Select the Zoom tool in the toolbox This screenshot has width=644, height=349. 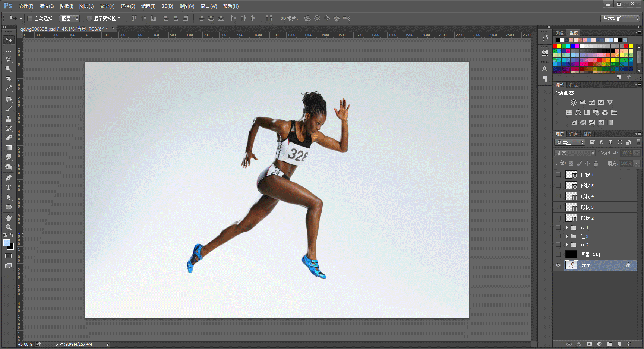click(x=9, y=227)
